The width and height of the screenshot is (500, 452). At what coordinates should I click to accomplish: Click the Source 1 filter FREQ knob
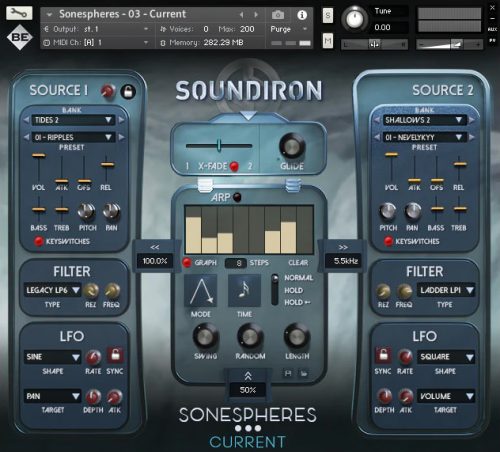(112, 291)
